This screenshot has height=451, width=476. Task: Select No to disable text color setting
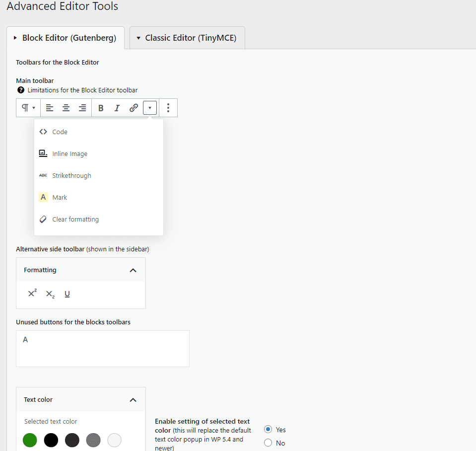point(268,443)
